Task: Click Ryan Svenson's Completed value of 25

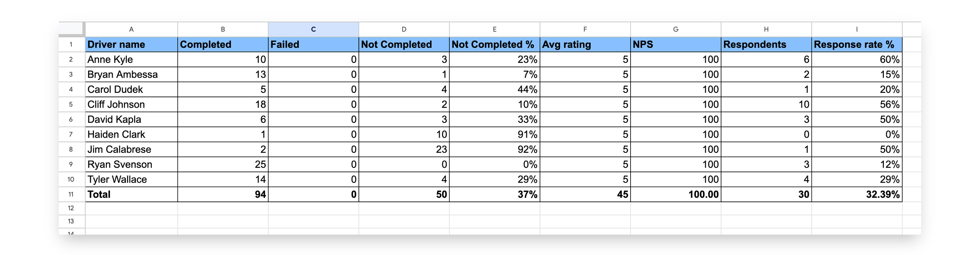Action: pyautogui.click(x=223, y=164)
